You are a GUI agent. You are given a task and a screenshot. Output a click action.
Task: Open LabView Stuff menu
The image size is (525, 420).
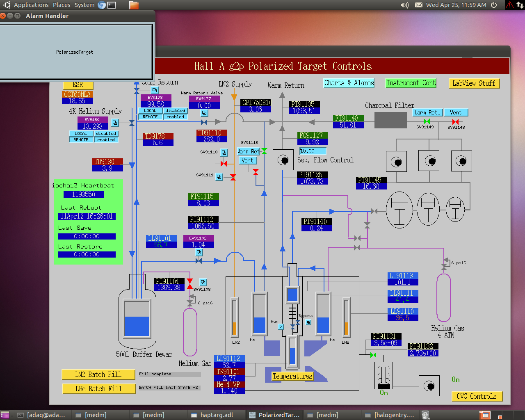click(x=474, y=83)
